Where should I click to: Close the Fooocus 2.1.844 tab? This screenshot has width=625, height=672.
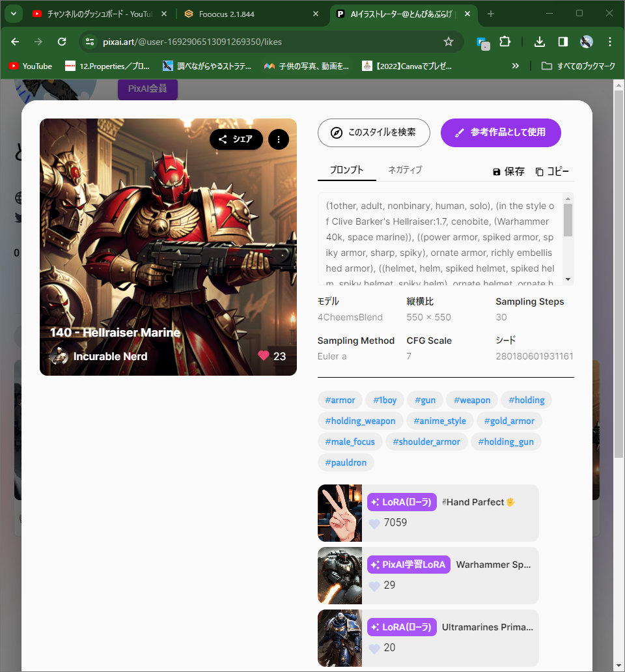pos(316,14)
